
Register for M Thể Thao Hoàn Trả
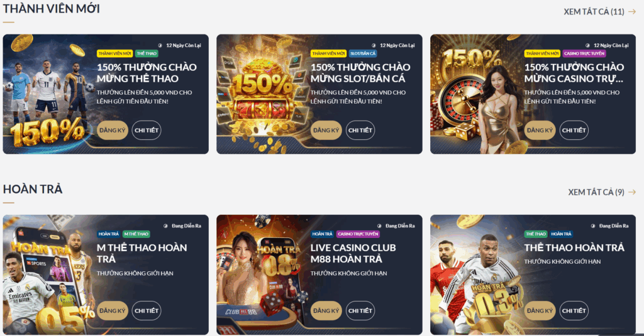coord(113,311)
